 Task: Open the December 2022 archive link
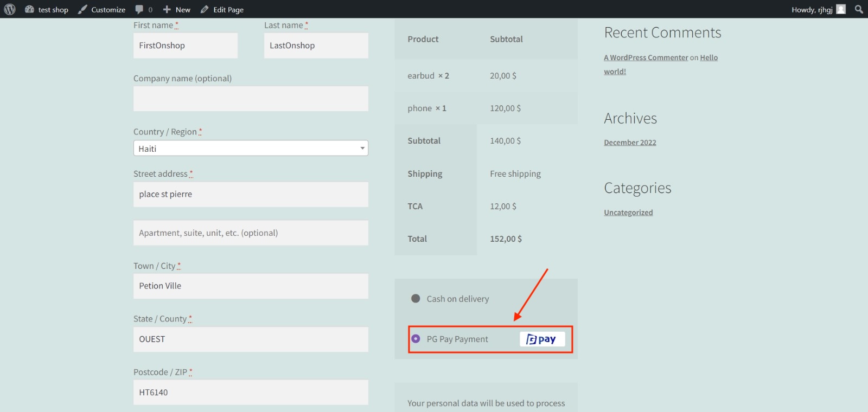pos(630,143)
